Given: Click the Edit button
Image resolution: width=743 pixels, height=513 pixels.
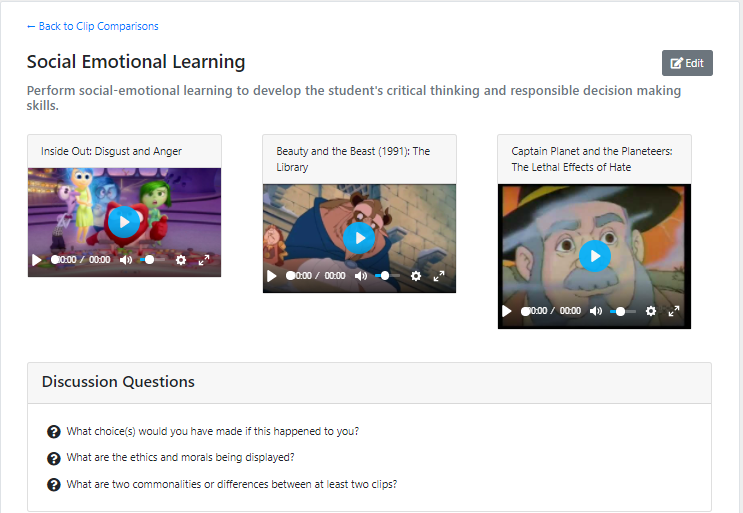Looking at the screenshot, I should 687,63.
